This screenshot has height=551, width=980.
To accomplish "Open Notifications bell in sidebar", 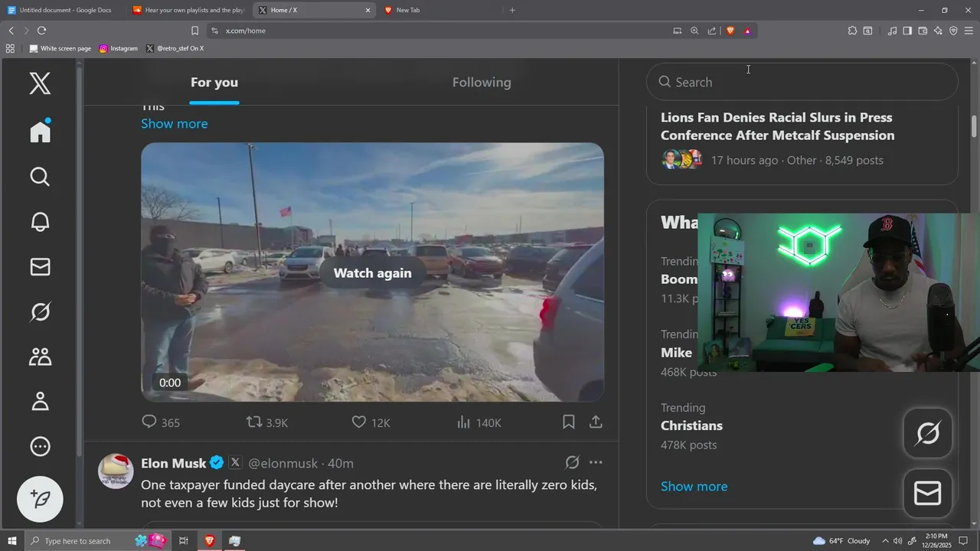I will (x=40, y=222).
